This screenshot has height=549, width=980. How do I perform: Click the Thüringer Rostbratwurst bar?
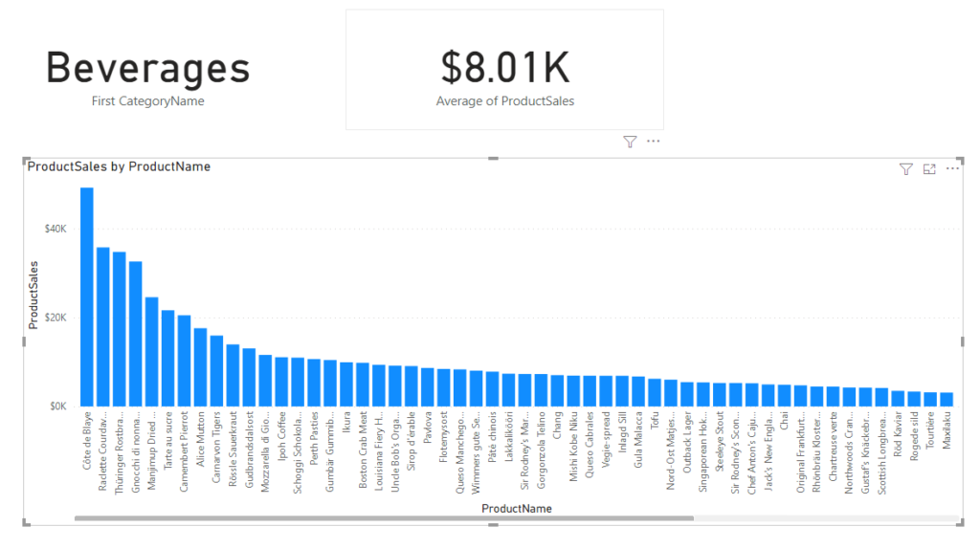[x=120, y=330]
